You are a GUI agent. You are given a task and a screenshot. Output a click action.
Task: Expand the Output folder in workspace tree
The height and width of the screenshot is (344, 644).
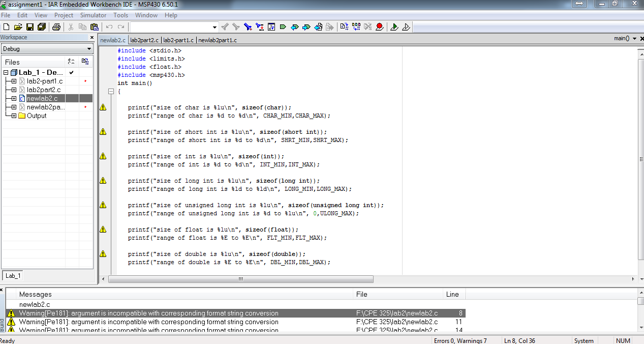tap(14, 116)
